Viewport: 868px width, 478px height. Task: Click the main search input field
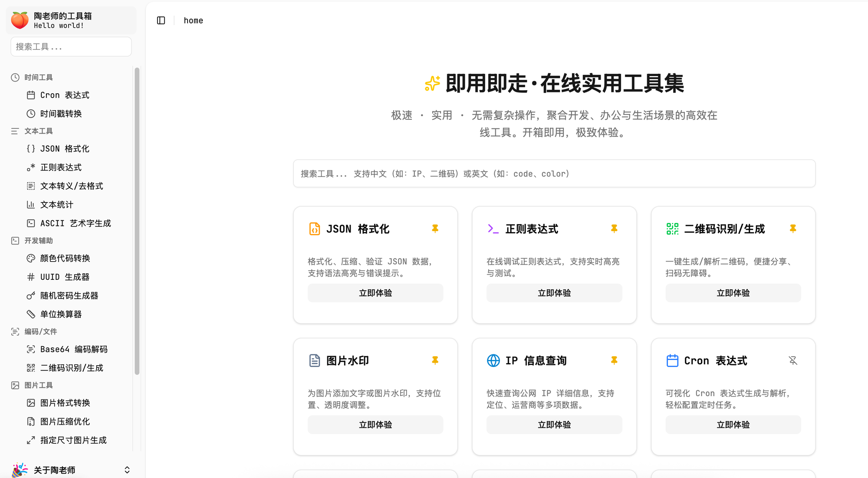coord(554,174)
